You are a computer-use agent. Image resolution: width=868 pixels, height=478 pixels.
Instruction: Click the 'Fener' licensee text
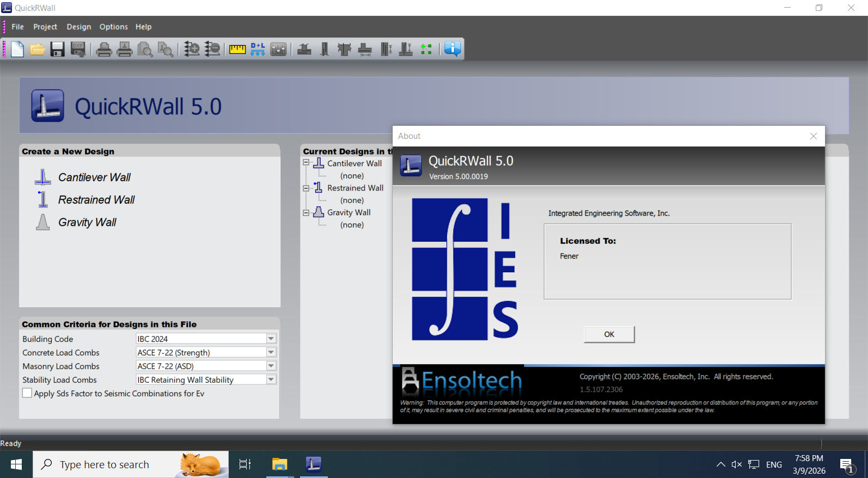coord(569,256)
